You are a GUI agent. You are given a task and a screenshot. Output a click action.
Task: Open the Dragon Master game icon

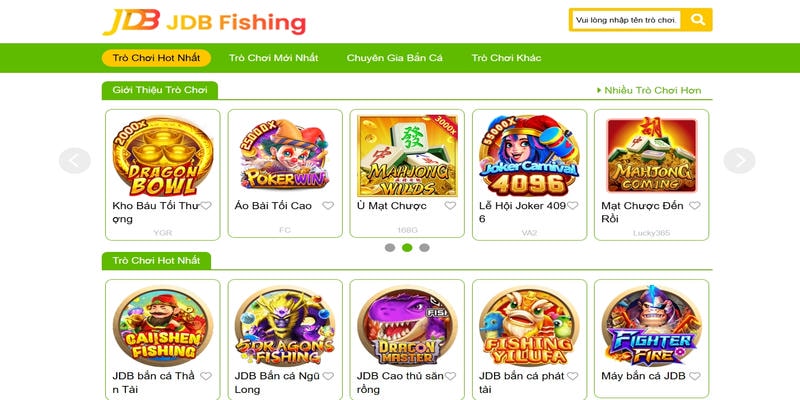click(x=407, y=326)
